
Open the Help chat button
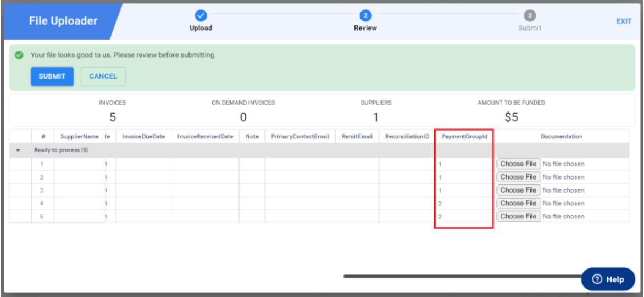coord(608,279)
